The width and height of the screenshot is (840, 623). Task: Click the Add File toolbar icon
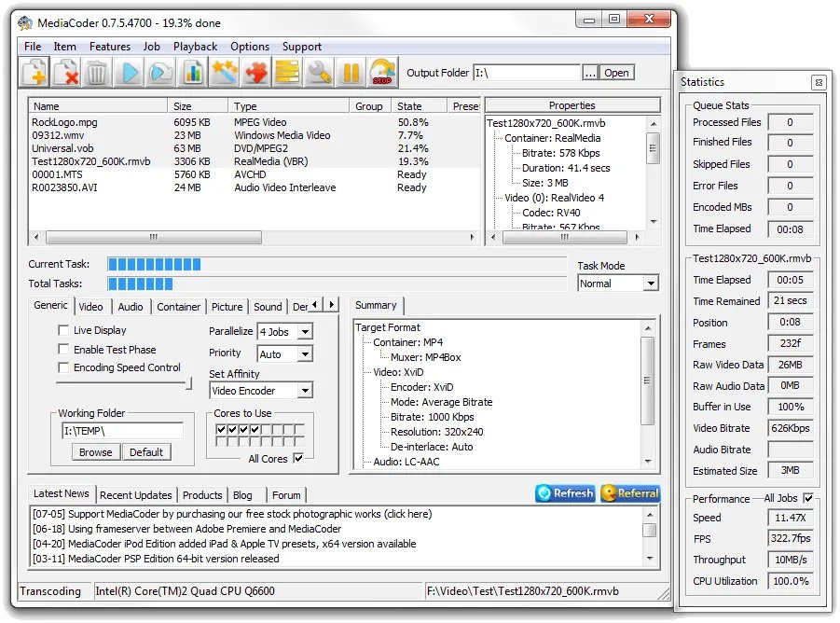(x=35, y=72)
